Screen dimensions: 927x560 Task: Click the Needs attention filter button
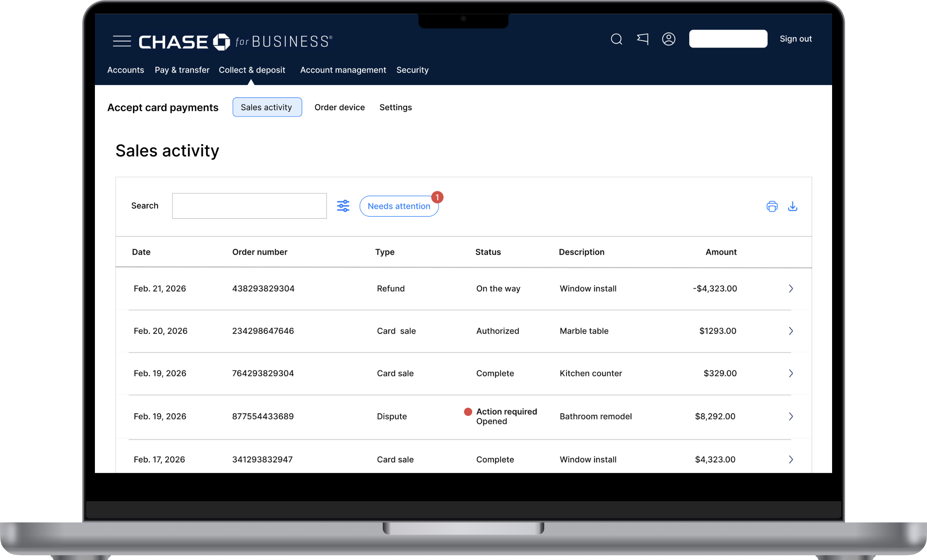[x=399, y=206]
